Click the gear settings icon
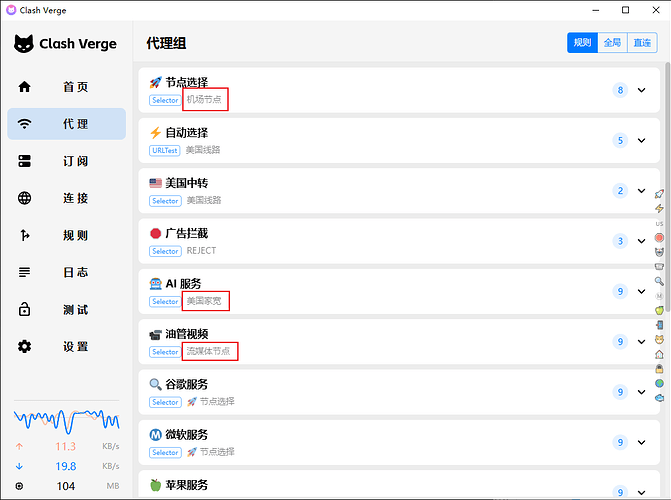The image size is (671, 500). point(24,346)
